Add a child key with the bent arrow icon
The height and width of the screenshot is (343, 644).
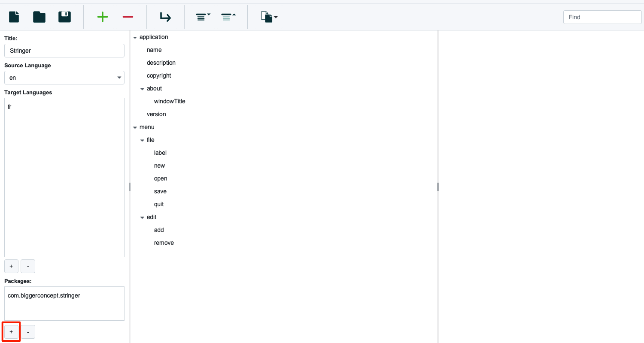(x=165, y=17)
